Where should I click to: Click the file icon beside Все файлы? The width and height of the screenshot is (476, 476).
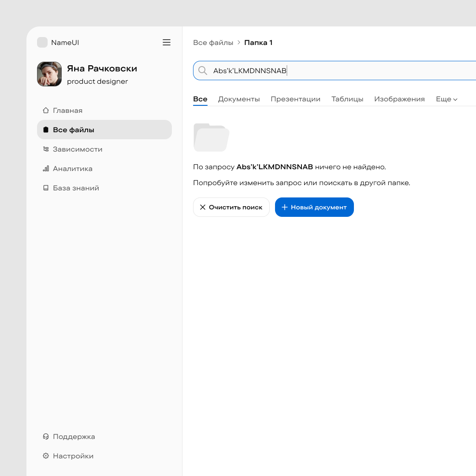pos(46,130)
